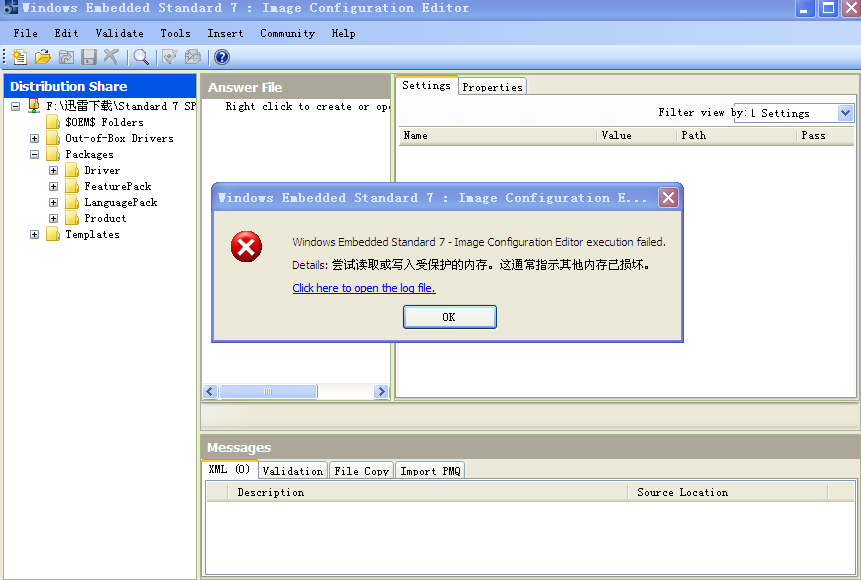The height and width of the screenshot is (580, 861).
Task: Click the Source Location column header
Action: [728, 493]
